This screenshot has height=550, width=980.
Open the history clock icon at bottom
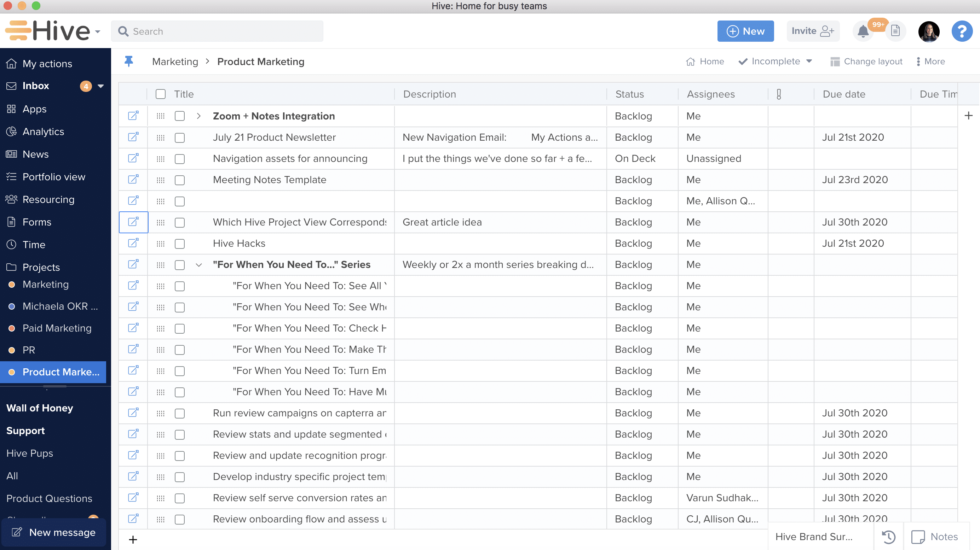889,536
